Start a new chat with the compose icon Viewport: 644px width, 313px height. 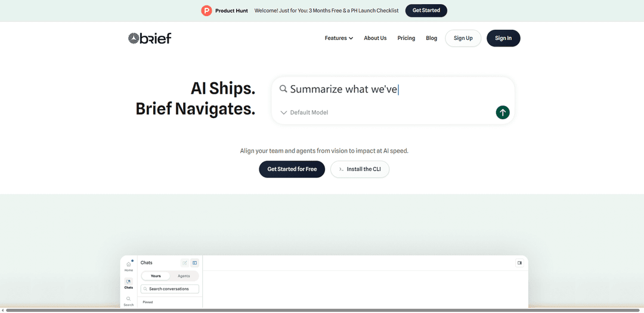tap(185, 263)
